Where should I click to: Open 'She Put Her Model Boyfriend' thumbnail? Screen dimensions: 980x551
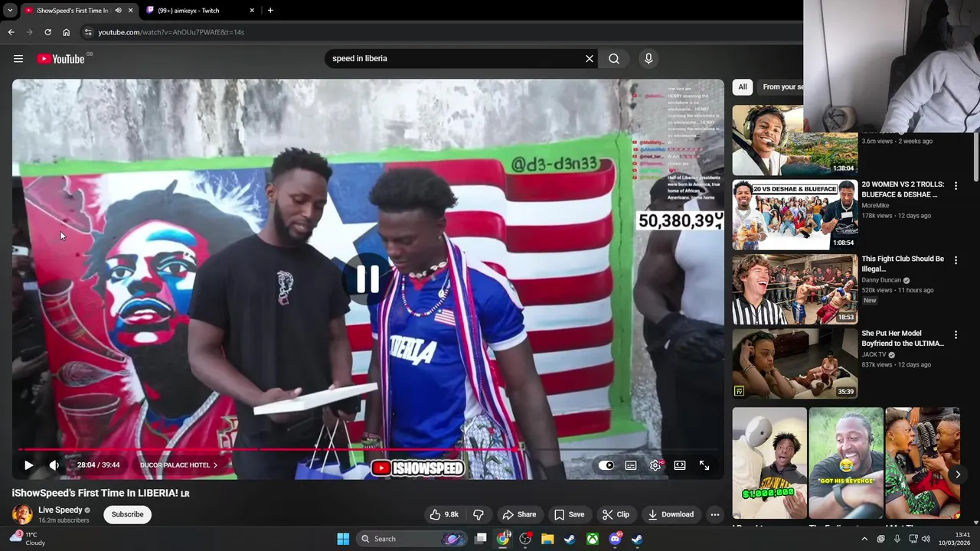click(795, 364)
